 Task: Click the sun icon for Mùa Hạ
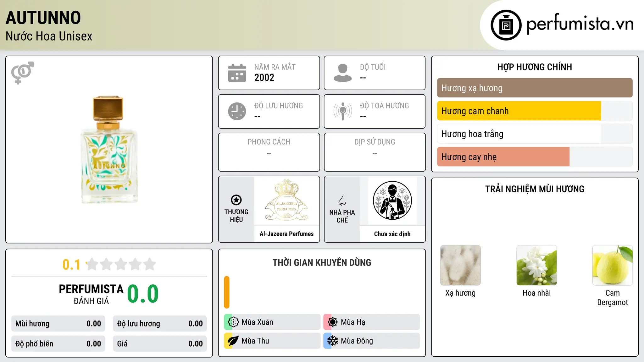coord(333,322)
